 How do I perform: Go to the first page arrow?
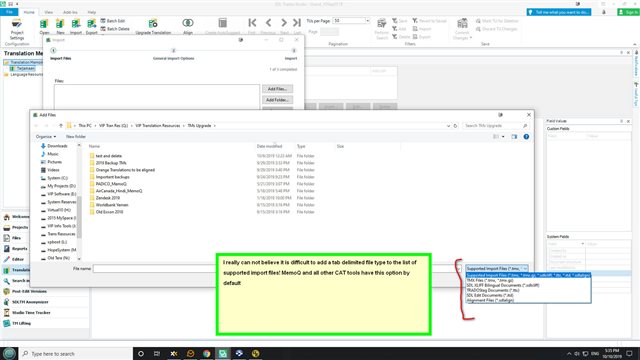(252, 23)
